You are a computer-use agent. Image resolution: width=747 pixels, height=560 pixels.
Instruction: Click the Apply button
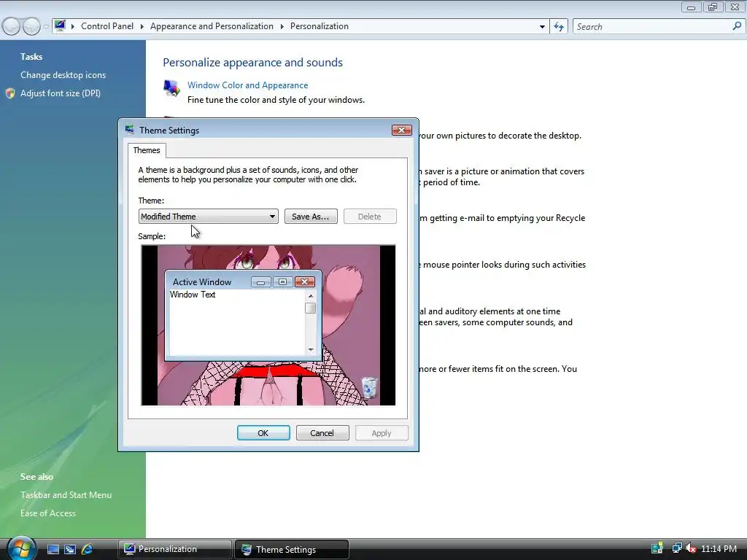(x=382, y=433)
